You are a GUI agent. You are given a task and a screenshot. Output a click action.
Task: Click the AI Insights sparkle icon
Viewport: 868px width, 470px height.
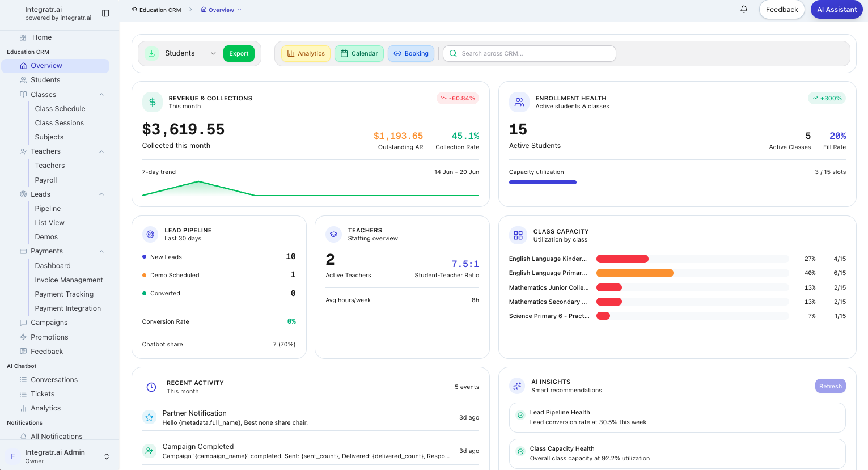click(x=517, y=386)
